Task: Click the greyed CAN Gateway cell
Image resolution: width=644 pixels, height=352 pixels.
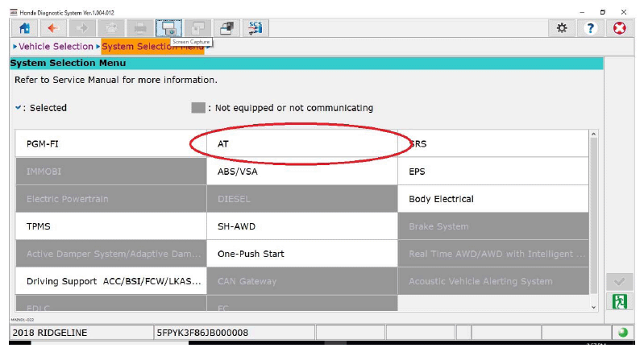Action: pos(302,281)
